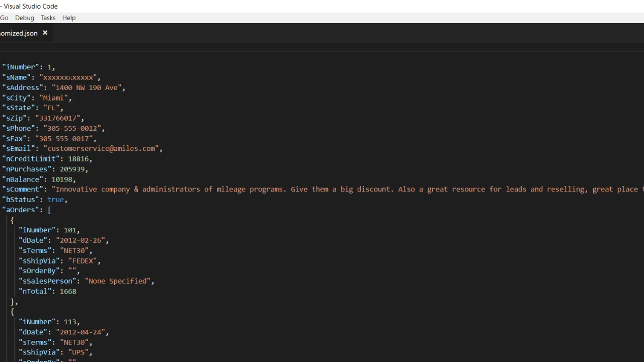Click the date value 2012-02-26
Screen dimensions: 644x362
(x=82, y=240)
